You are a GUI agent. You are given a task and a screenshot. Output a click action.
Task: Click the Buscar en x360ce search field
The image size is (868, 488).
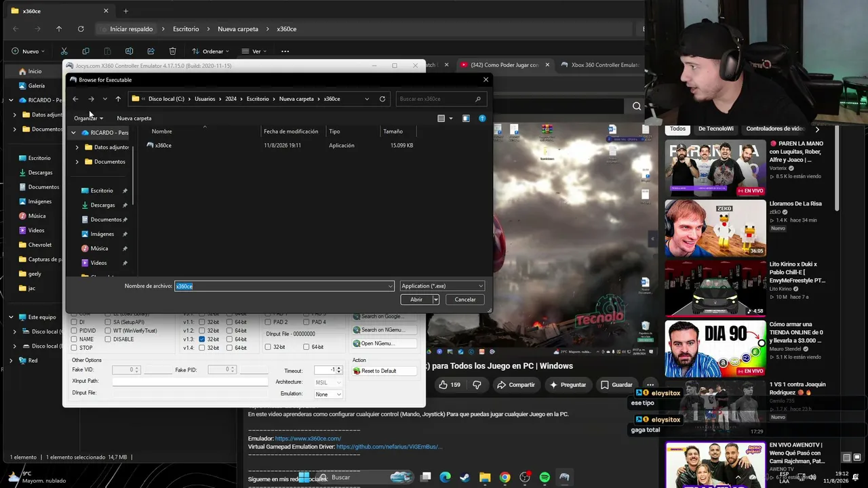pyautogui.click(x=441, y=99)
